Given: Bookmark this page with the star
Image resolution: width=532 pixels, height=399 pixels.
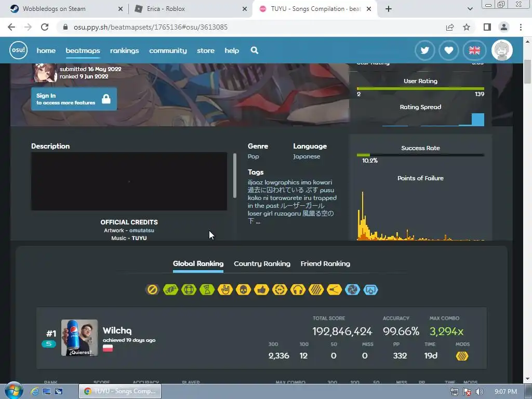Looking at the screenshot, I should point(467,27).
